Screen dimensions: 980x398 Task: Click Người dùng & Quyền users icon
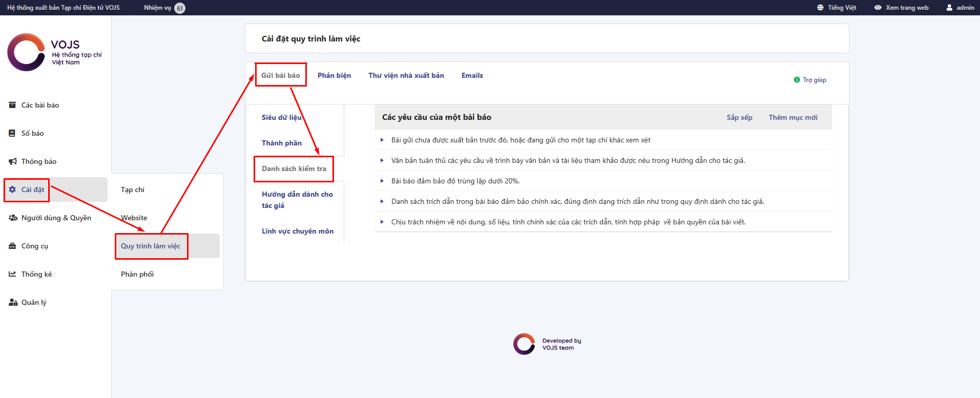tap(13, 218)
